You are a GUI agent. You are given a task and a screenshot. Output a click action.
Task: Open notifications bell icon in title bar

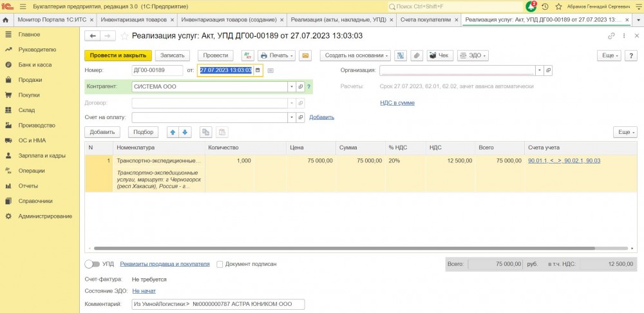[x=531, y=6]
